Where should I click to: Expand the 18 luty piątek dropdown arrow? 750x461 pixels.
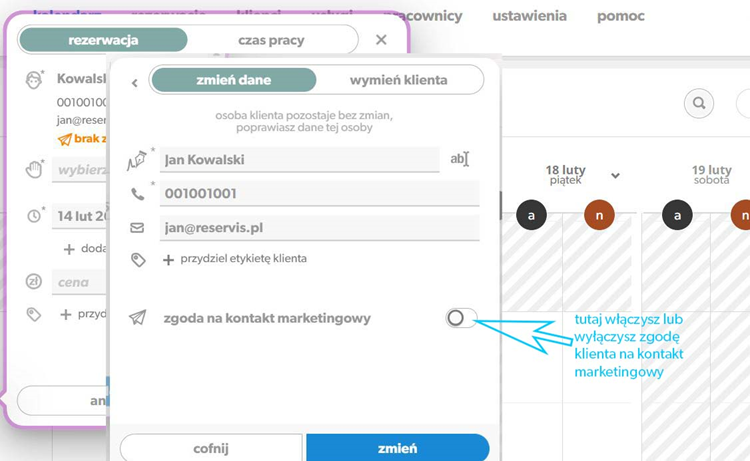[616, 176]
